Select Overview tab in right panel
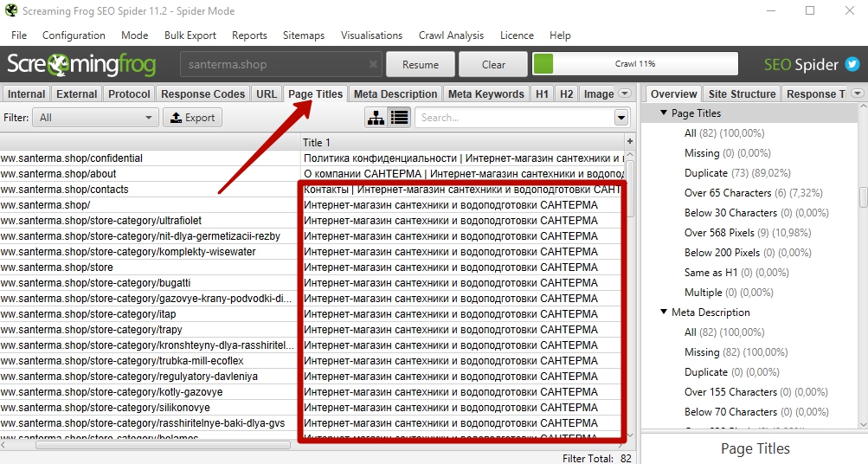This screenshot has width=868, height=464. 673,94
